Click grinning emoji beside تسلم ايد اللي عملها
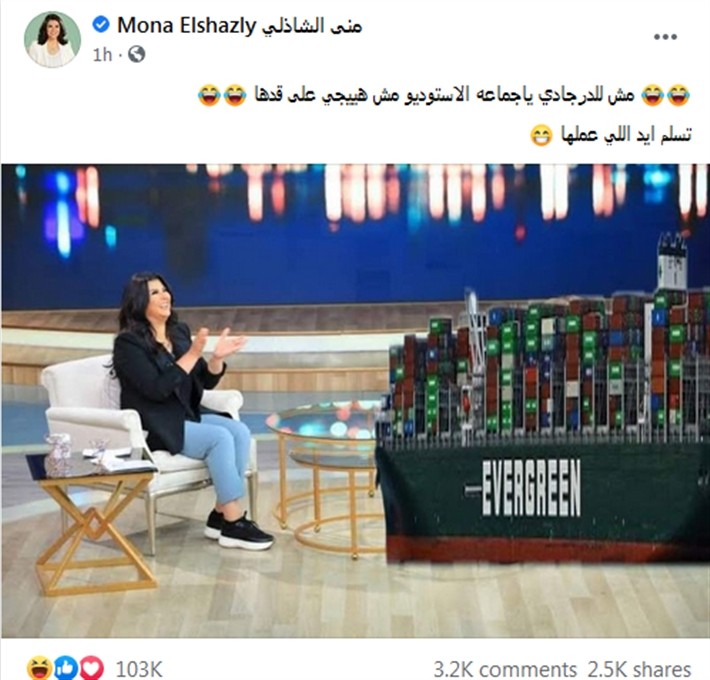This screenshot has height=680, width=710. click(x=542, y=135)
